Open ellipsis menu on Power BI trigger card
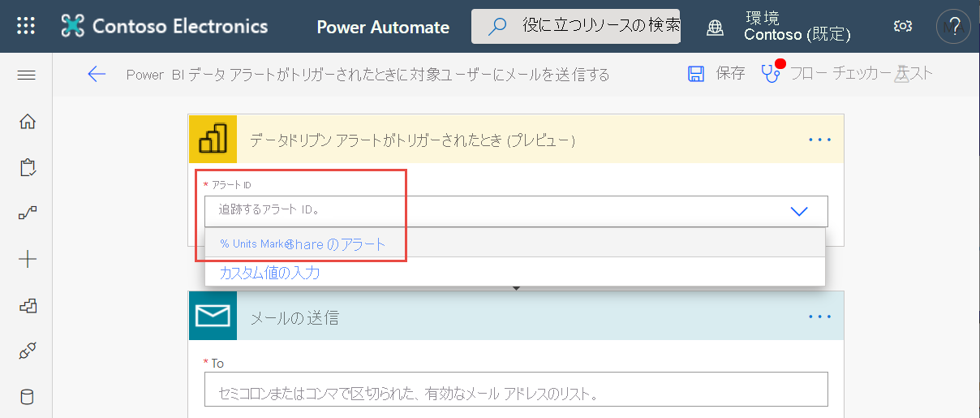The height and width of the screenshot is (418, 980). pyautogui.click(x=820, y=140)
